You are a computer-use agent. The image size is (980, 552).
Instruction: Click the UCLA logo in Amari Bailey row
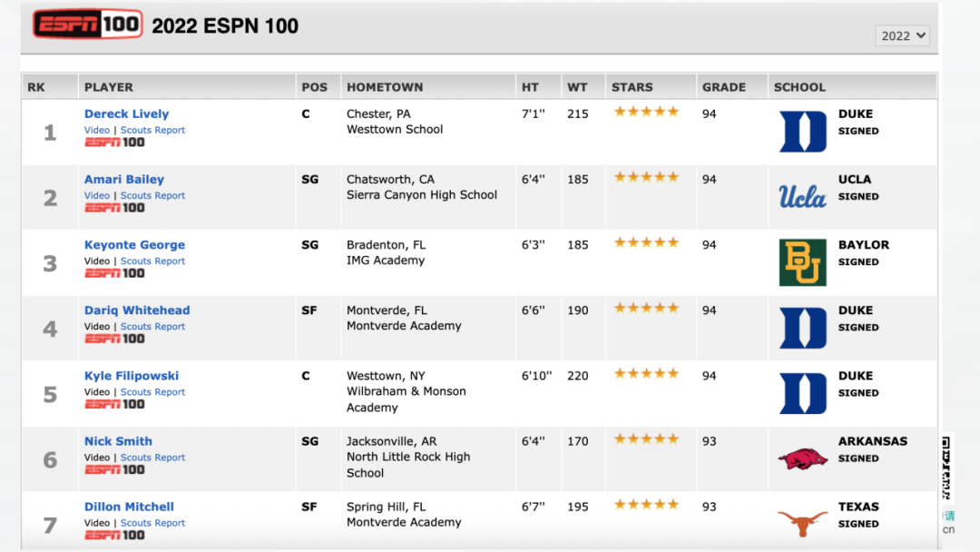click(802, 197)
